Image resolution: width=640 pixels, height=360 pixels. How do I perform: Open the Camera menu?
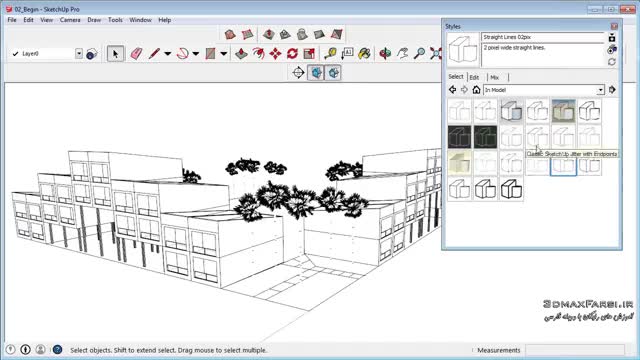pos(70,20)
